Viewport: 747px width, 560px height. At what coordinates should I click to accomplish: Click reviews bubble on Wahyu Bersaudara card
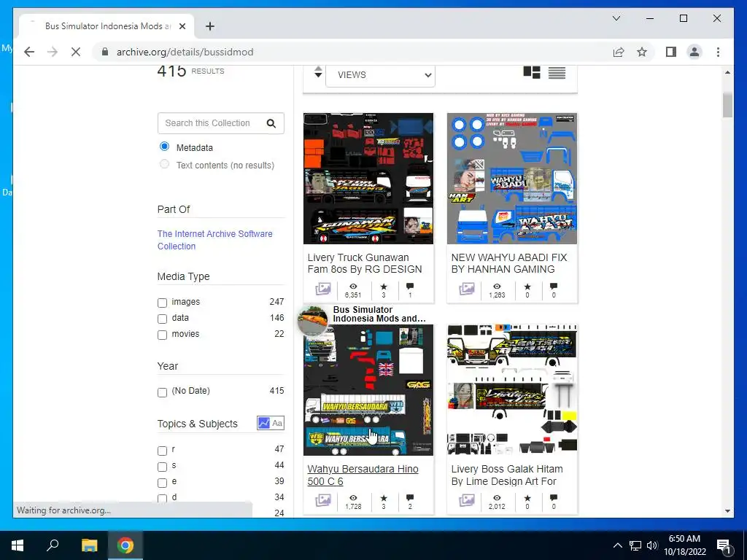410,497
